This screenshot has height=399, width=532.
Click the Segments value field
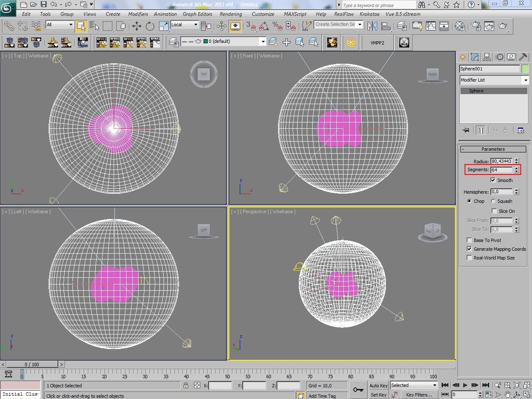pos(502,170)
